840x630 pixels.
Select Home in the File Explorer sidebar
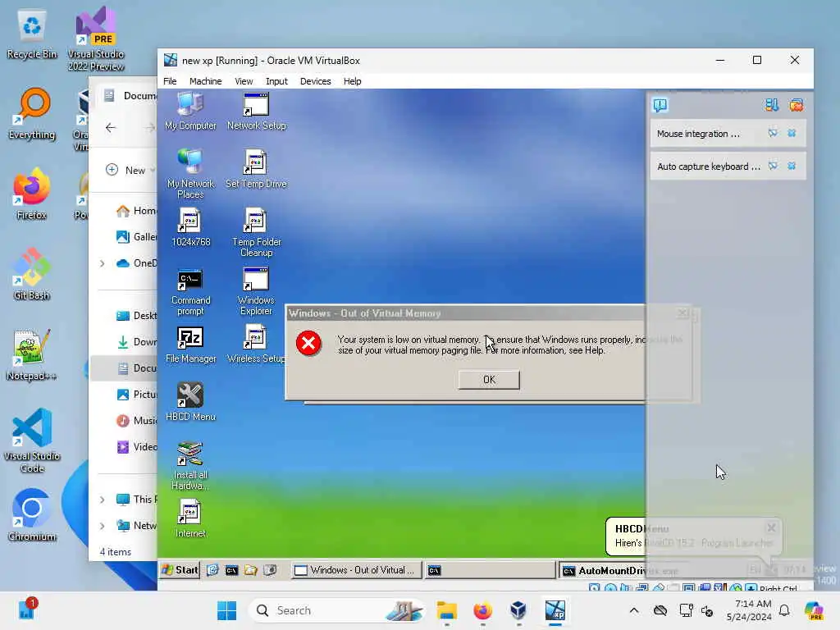(136, 211)
